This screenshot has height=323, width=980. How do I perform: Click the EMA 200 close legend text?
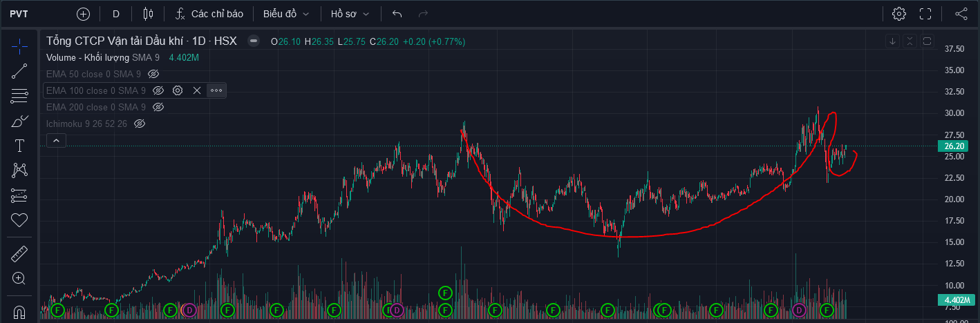[x=96, y=107]
